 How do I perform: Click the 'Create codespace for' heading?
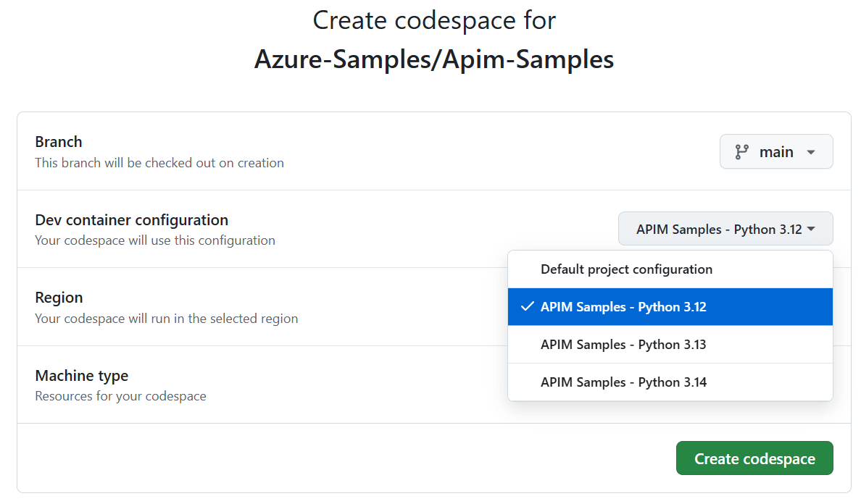point(434,21)
